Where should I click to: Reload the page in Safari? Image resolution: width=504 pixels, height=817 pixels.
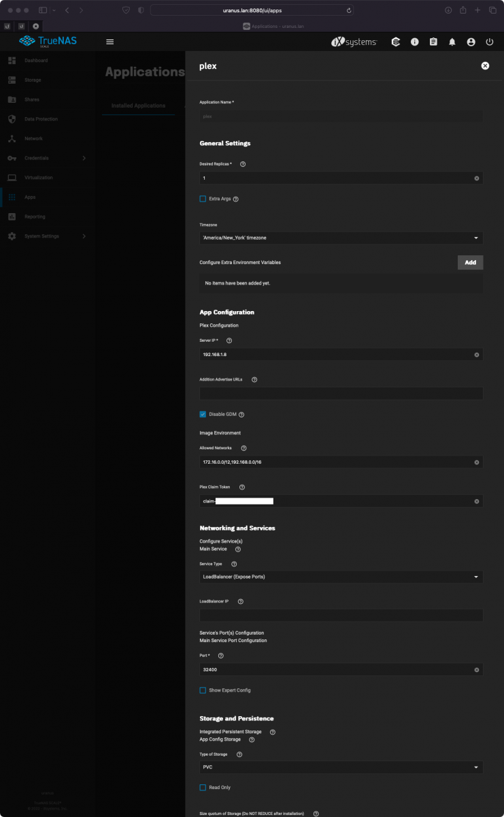point(349,10)
